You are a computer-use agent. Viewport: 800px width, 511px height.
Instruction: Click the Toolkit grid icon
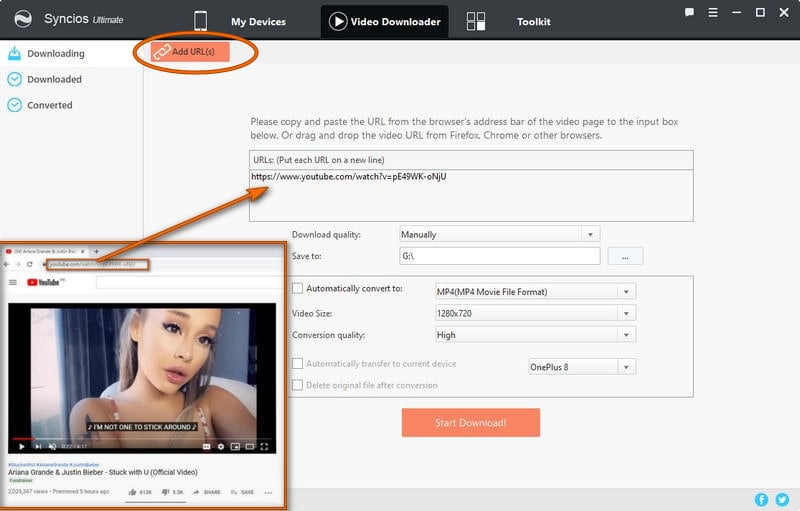click(476, 22)
